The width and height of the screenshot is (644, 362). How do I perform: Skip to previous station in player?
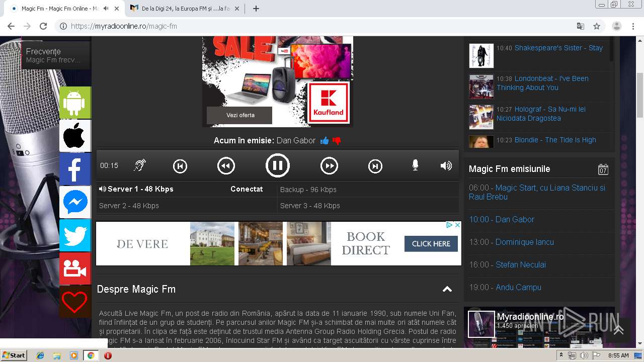(x=180, y=166)
